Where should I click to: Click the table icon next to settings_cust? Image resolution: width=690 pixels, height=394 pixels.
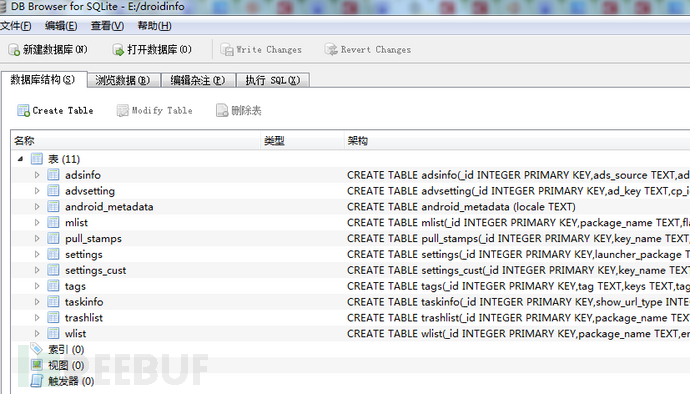53,270
